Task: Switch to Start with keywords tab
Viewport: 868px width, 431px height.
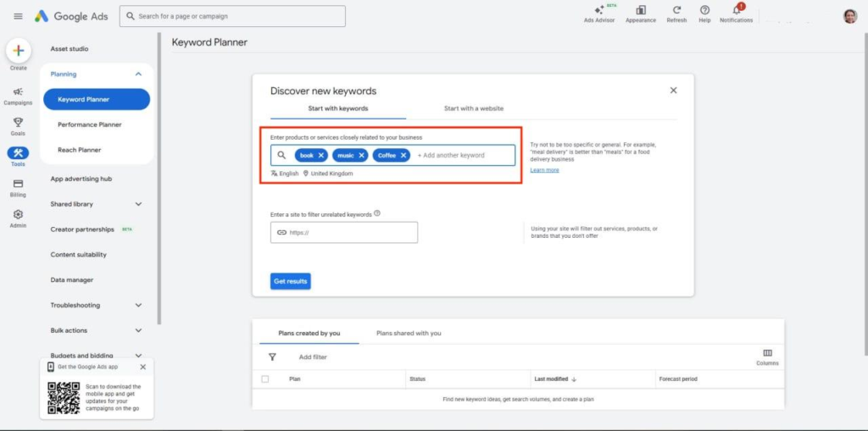Action: (337, 108)
